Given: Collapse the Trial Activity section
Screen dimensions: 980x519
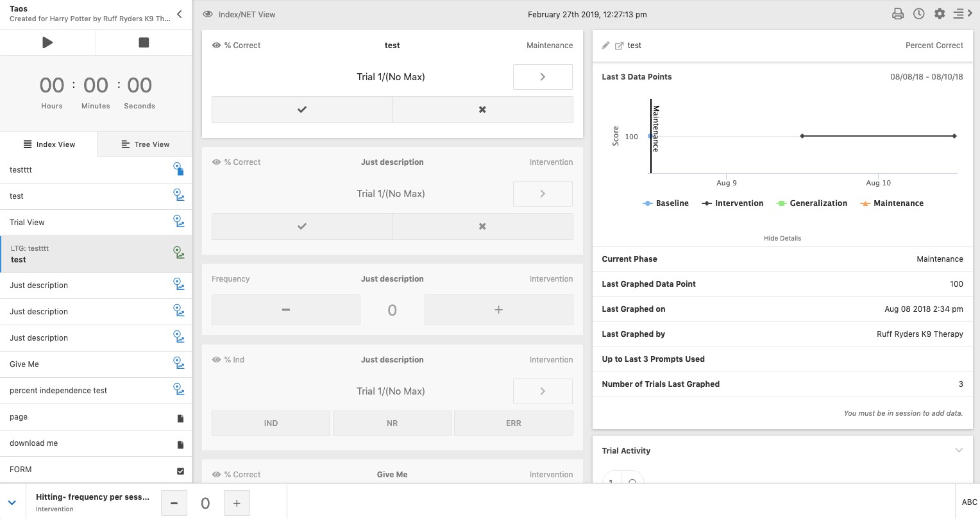Looking at the screenshot, I should click(x=958, y=450).
